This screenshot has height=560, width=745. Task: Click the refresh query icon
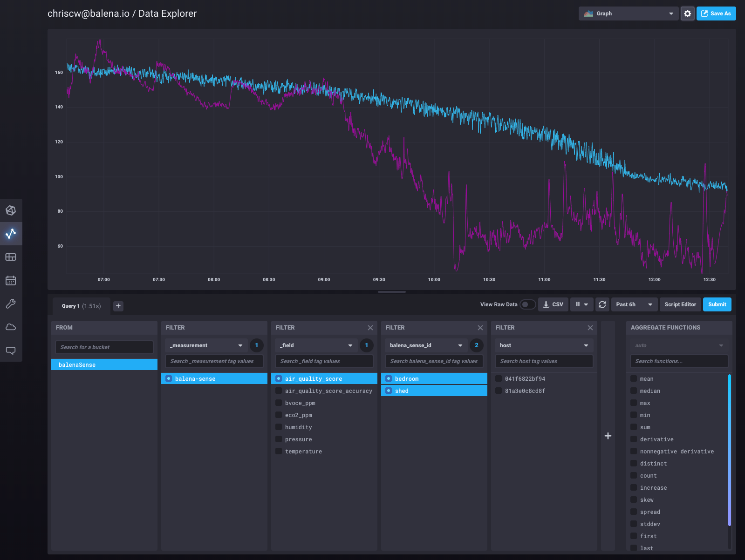pyautogui.click(x=602, y=304)
